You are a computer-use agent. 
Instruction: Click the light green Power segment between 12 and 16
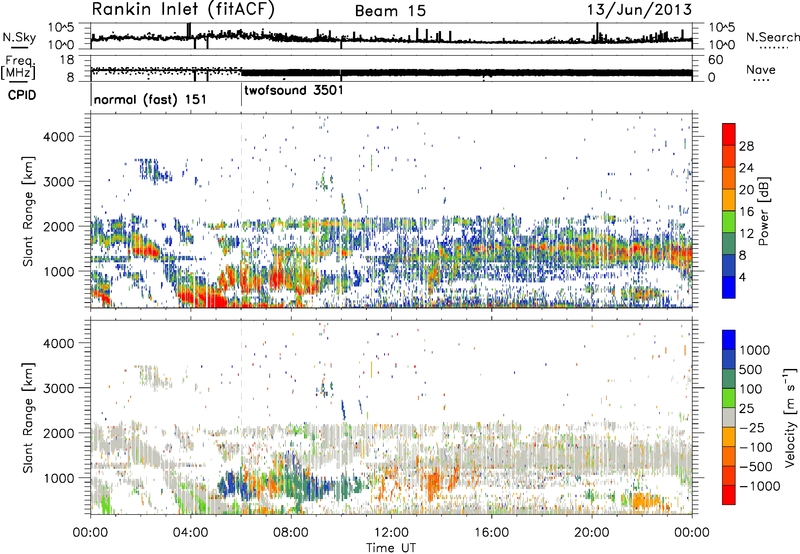729,222
